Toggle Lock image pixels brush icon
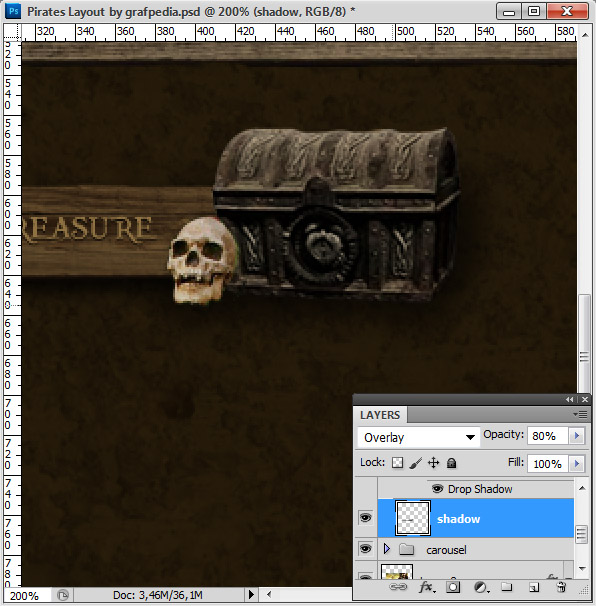 pos(415,463)
